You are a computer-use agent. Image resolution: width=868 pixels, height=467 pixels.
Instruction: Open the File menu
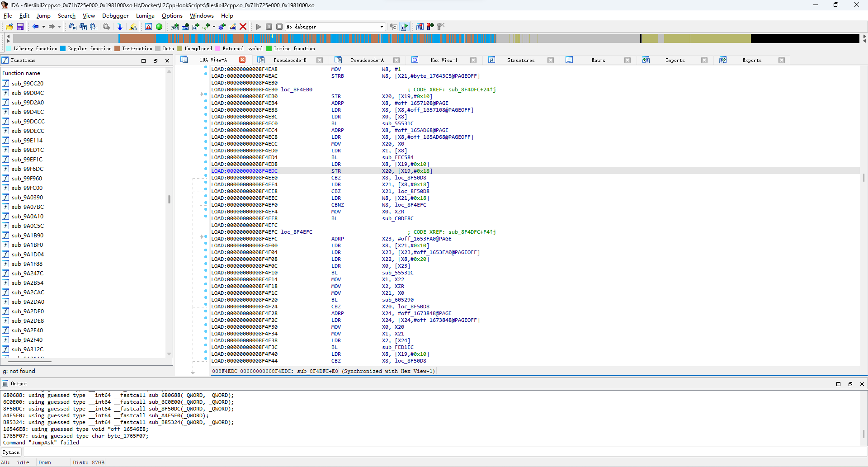pyautogui.click(x=8, y=15)
